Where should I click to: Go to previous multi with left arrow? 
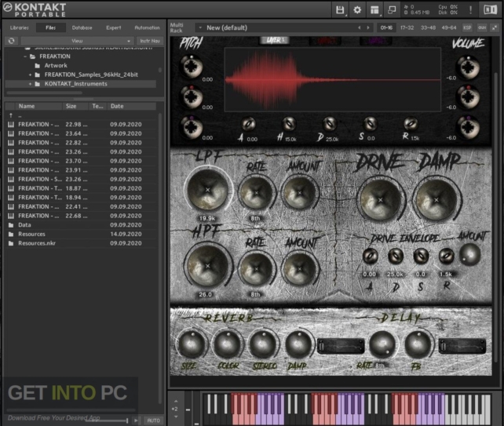[x=360, y=28]
